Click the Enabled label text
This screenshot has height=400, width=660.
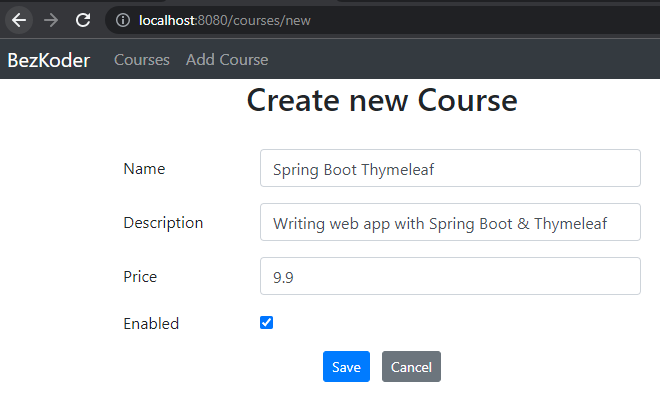pos(151,323)
